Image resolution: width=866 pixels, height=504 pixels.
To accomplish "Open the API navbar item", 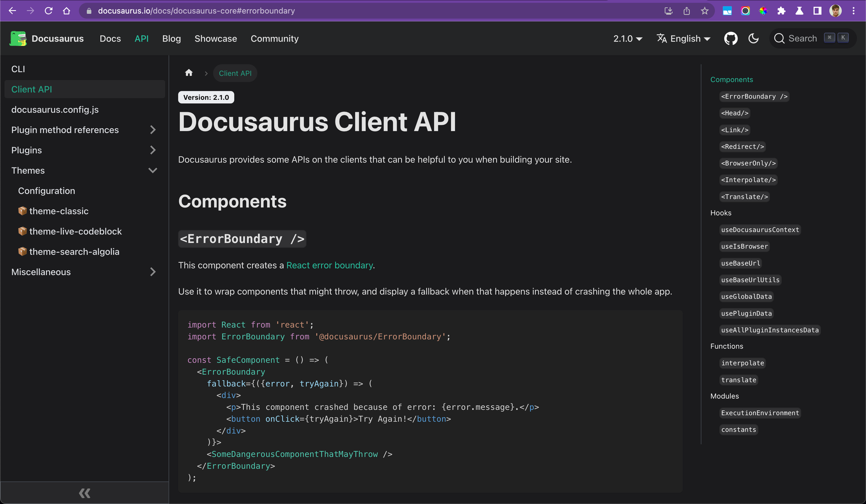I will pos(142,38).
